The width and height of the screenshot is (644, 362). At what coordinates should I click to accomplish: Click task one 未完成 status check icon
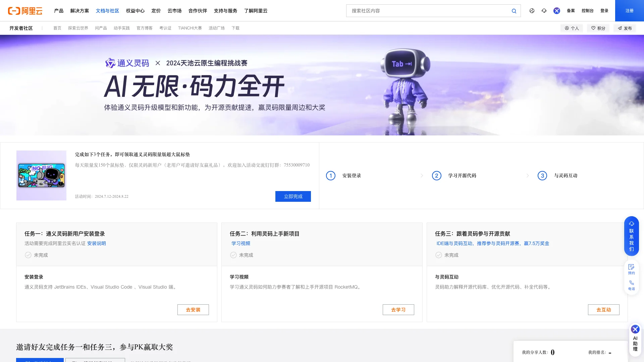(28, 255)
